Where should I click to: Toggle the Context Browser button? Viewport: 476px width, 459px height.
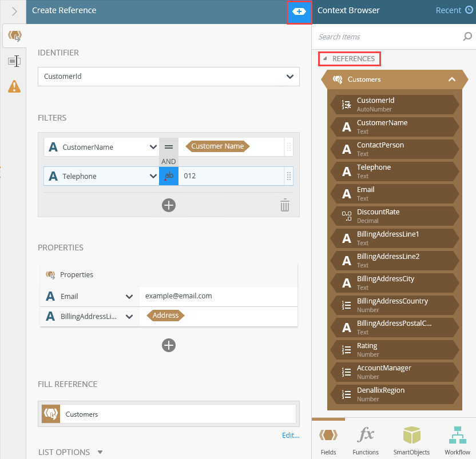[x=299, y=12]
